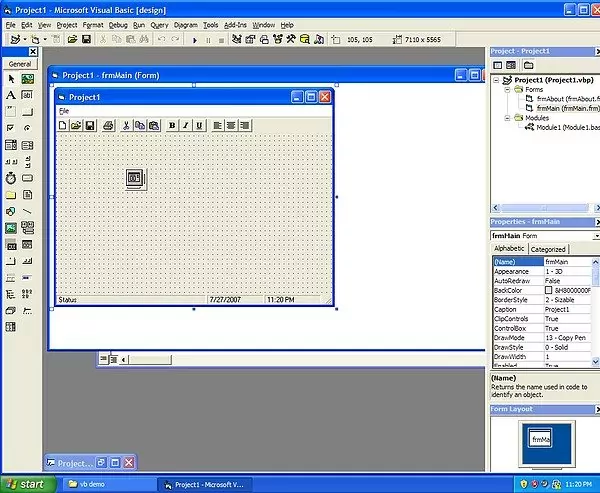Image resolution: width=600 pixels, height=493 pixels.
Task: Pick the TextBox control in the toolbox
Action: point(27,95)
